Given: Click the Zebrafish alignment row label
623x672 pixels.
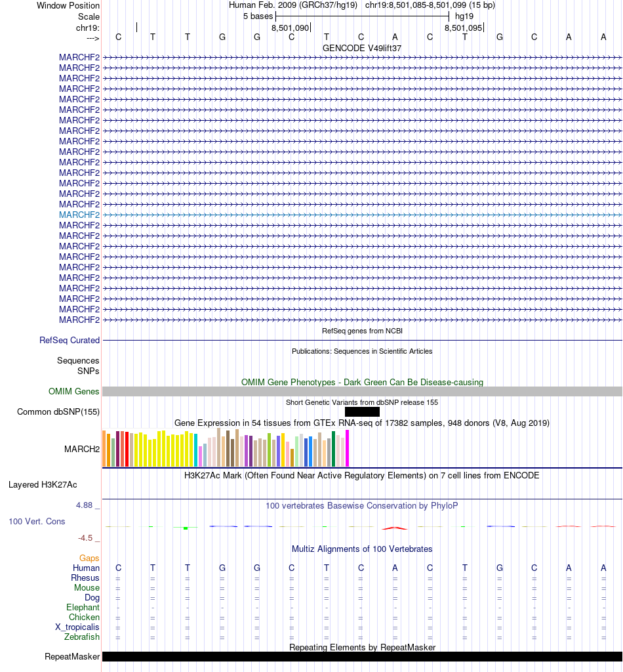Looking at the screenshot, I should pyautogui.click(x=82, y=637).
